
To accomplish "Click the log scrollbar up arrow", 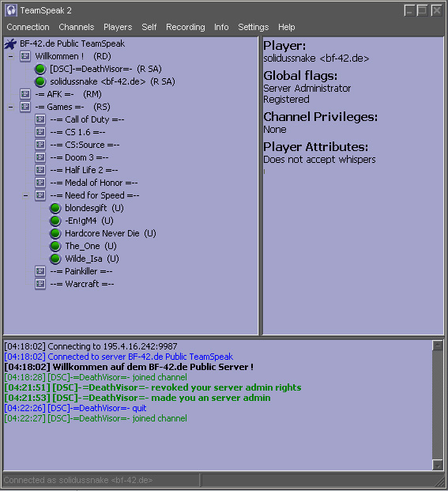I will pos(438,346).
